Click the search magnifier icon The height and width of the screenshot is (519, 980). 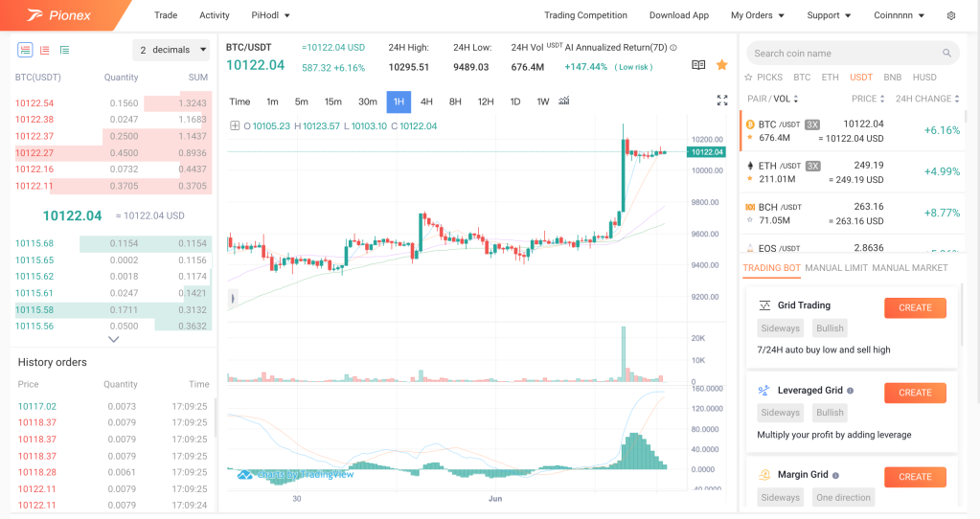point(946,54)
